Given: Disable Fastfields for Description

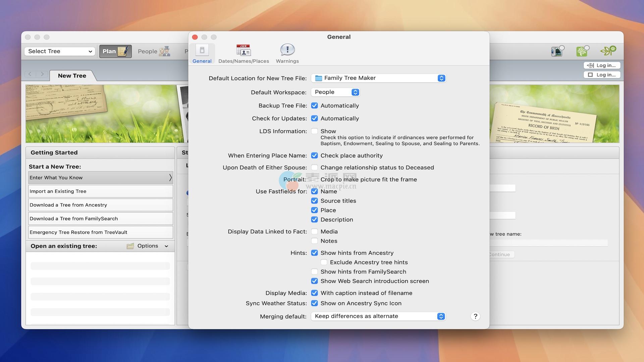Looking at the screenshot, I should tap(314, 220).
